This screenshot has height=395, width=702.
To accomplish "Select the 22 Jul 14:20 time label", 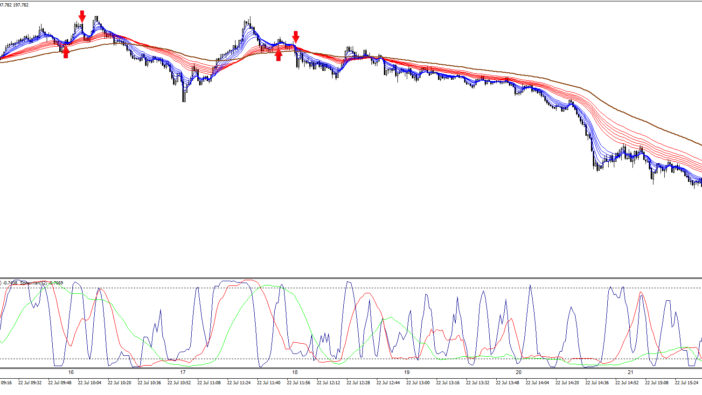I will pos(567,383).
